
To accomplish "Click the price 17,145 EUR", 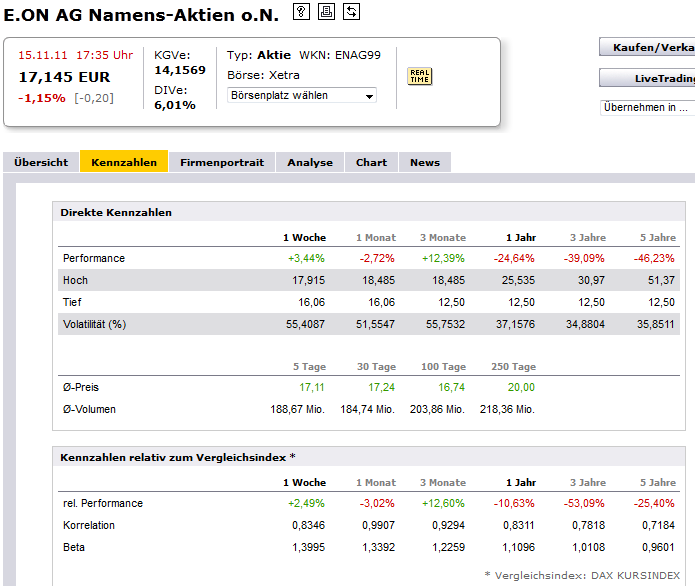I will click(64, 77).
